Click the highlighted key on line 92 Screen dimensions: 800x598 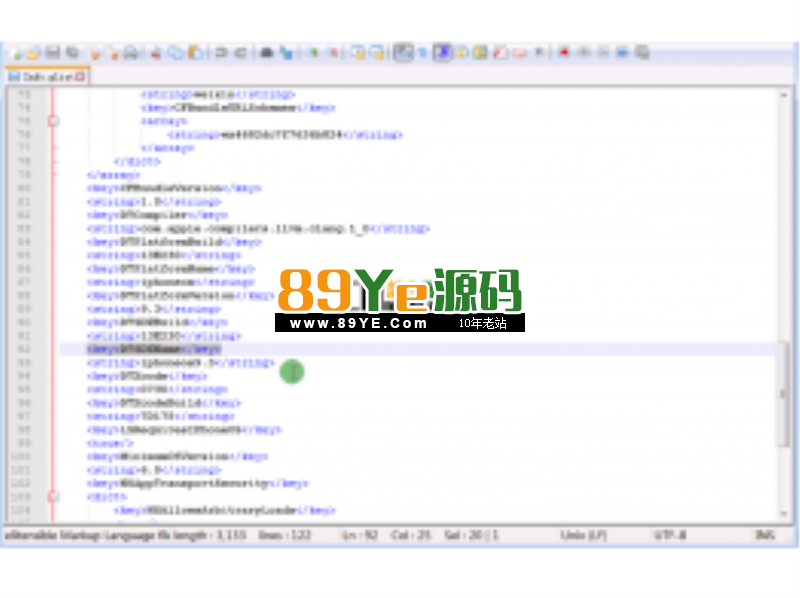pyautogui.click(x=154, y=350)
